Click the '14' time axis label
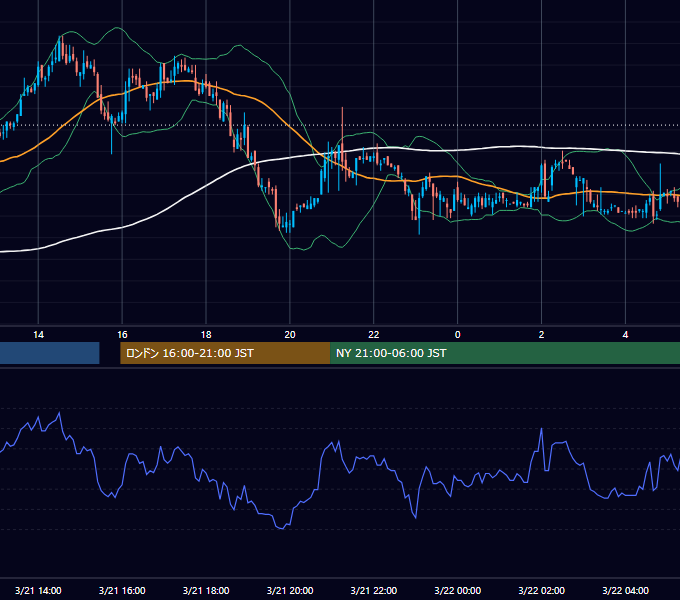The height and width of the screenshot is (600, 680). pyautogui.click(x=38, y=335)
